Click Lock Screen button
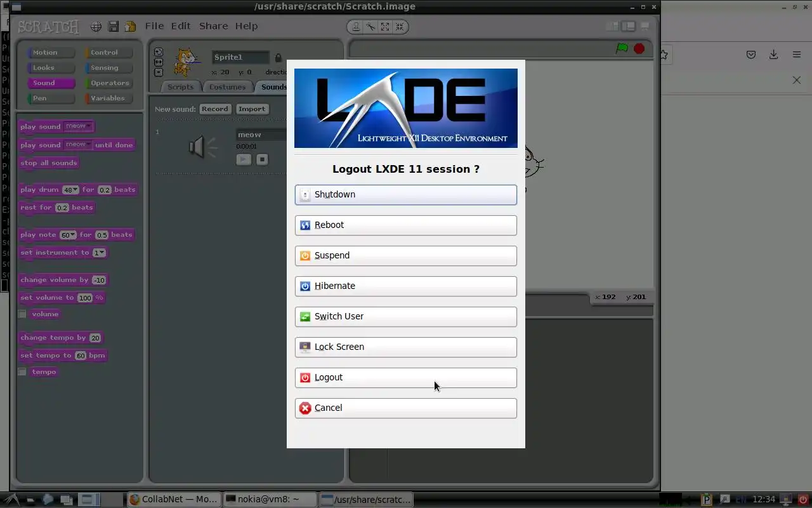812x508 pixels. click(405, 347)
